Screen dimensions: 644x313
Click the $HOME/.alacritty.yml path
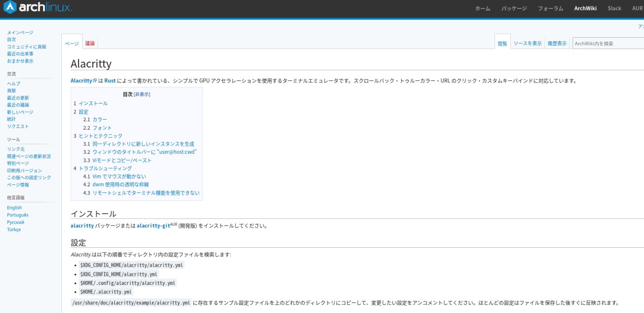(x=106, y=291)
